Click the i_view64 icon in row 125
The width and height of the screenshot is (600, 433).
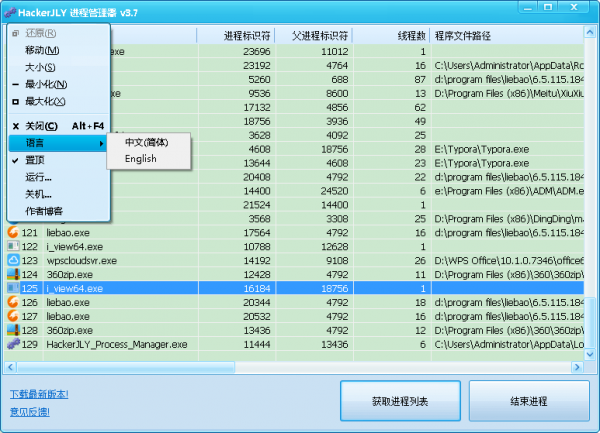click(13, 288)
